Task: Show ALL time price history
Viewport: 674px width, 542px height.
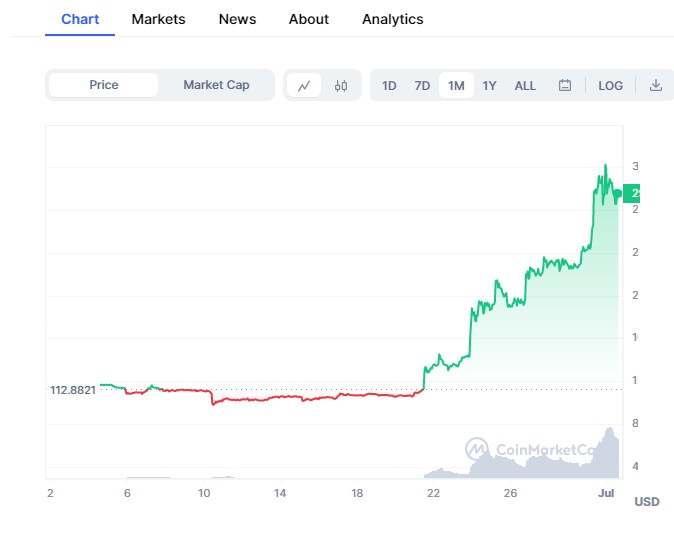Action: [525, 86]
